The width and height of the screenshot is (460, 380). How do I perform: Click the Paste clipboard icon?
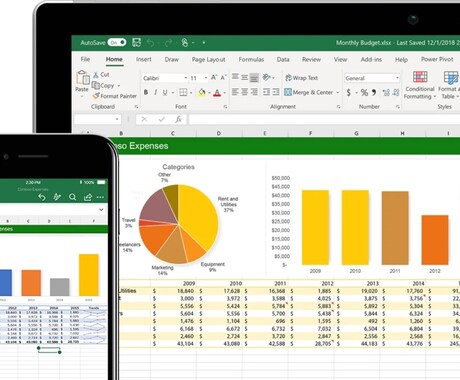[82, 77]
